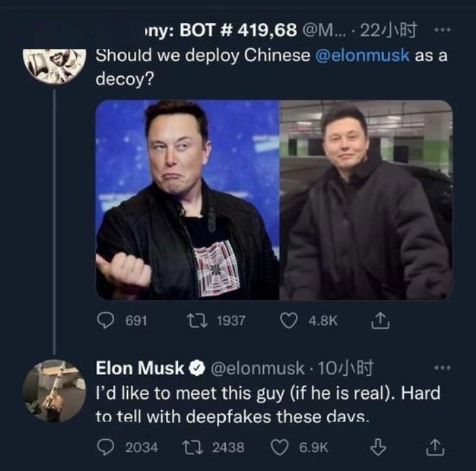Click the verified badge beside Elon Musk
Screen dimensions: 476x471
coord(197,369)
